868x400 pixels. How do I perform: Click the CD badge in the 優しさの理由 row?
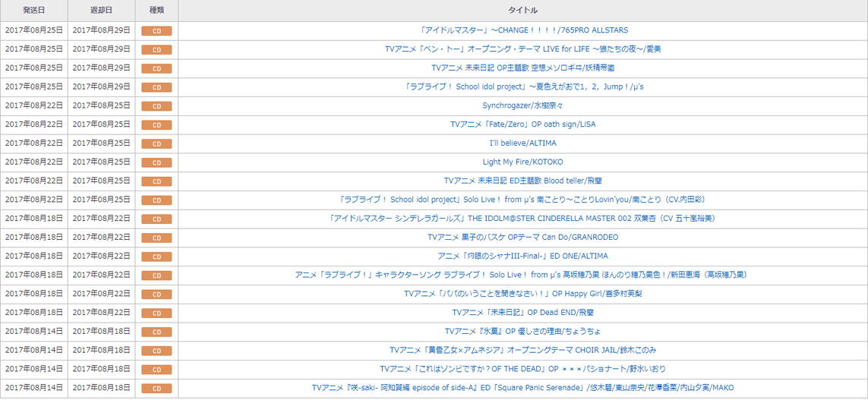point(156,332)
